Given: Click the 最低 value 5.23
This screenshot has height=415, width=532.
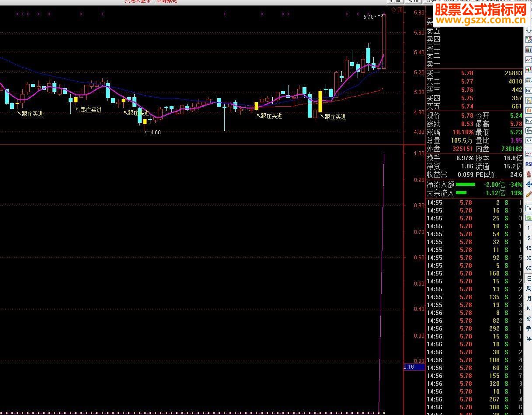Looking at the screenshot, I should (516, 132).
